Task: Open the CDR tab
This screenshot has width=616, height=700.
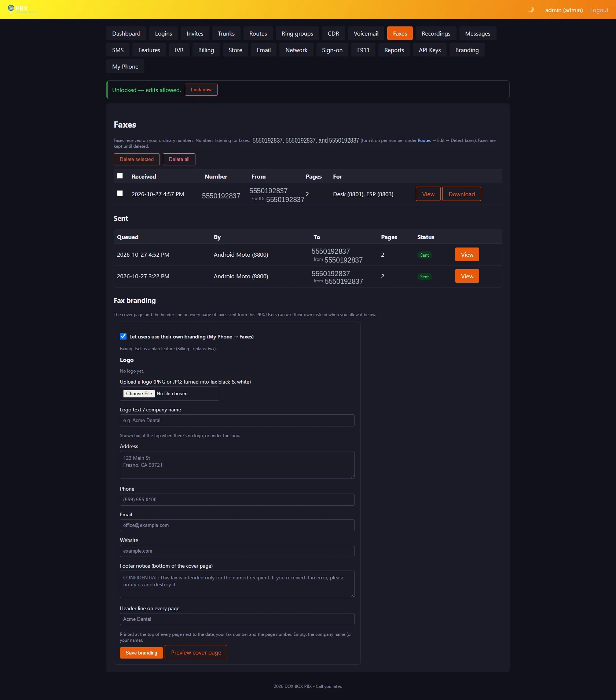Action: (x=333, y=33)
